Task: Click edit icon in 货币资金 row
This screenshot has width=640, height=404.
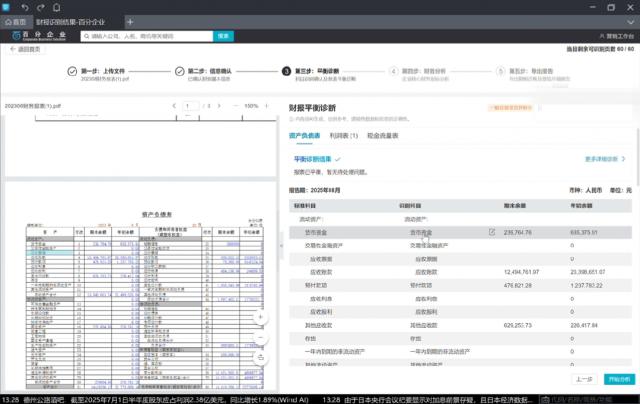Action: (x=491, y=232)
